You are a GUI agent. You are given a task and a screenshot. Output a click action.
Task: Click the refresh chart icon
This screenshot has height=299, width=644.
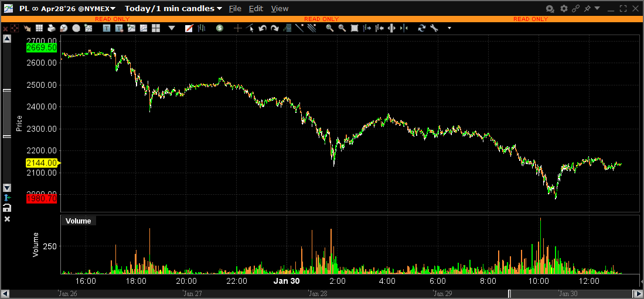tap(422, 28)
